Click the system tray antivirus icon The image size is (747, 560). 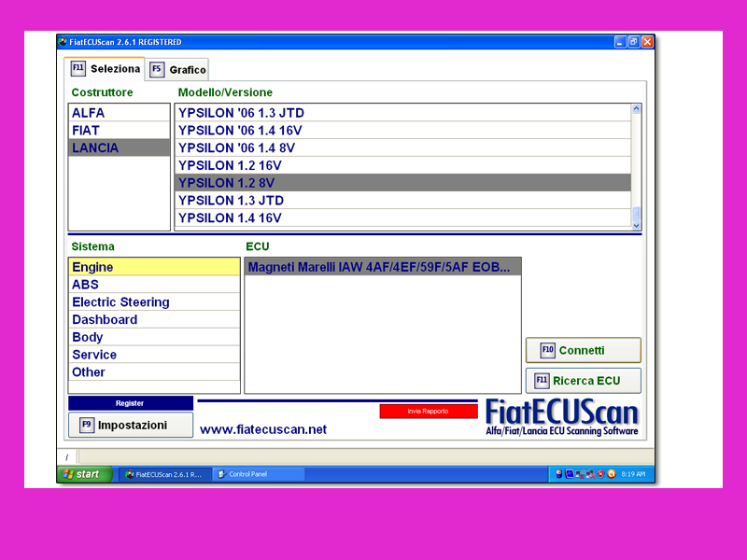tap(611, 474)
